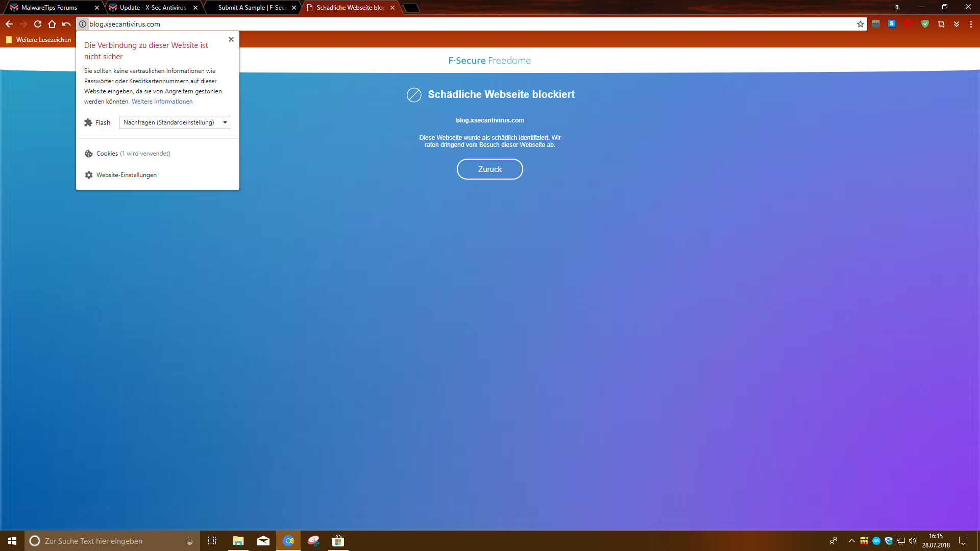Open Flash permission dropdown

click(x=175, y=122)
